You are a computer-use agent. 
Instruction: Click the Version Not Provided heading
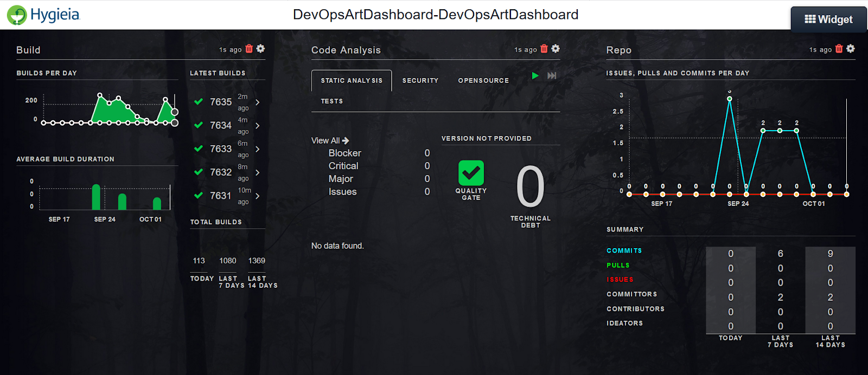[487, 139]
